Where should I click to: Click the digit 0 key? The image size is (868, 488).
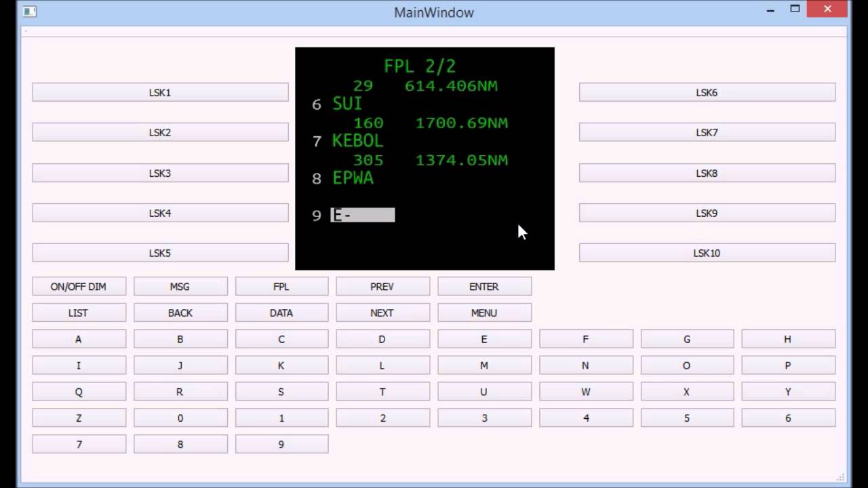pos(180,418)
